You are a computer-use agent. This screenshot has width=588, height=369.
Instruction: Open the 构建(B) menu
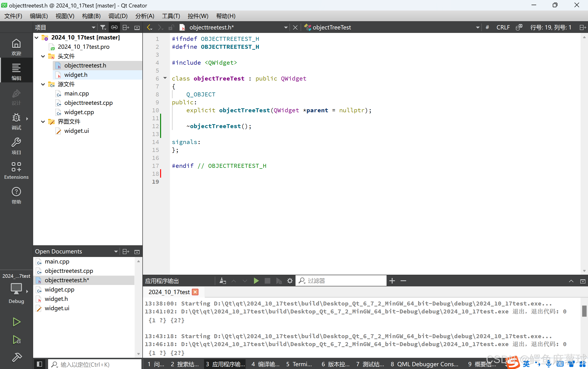point(91,16)
